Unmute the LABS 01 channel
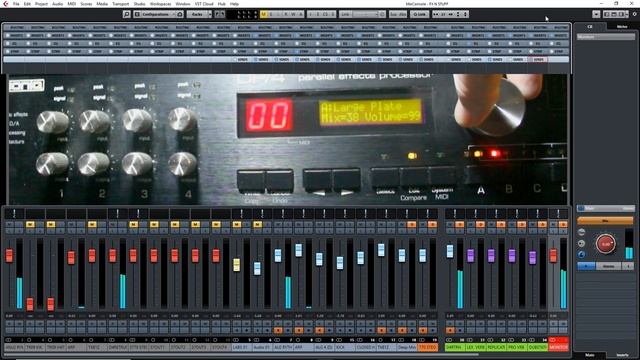The height and width of the screenshot is (360, 640). pyautogui.click(x=236, y=224)
